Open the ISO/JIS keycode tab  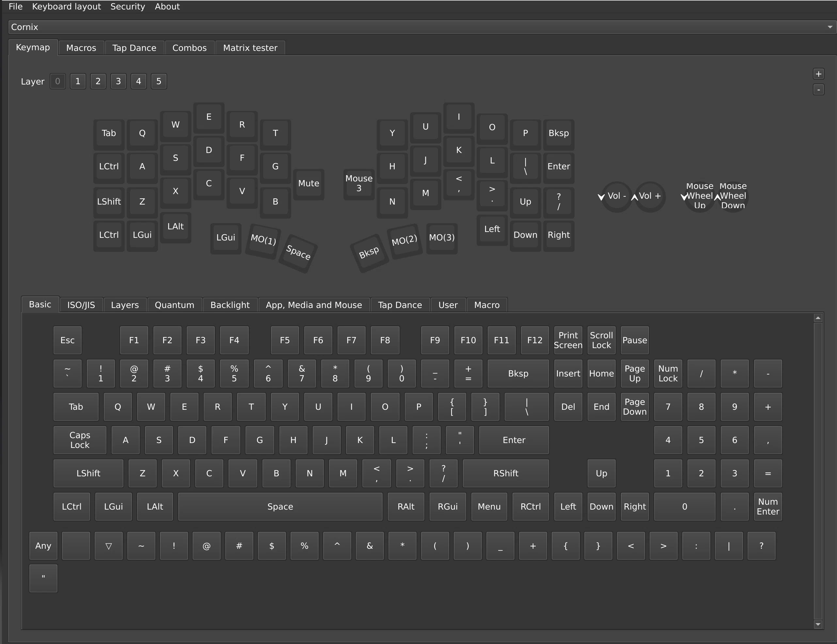[81, 305]
